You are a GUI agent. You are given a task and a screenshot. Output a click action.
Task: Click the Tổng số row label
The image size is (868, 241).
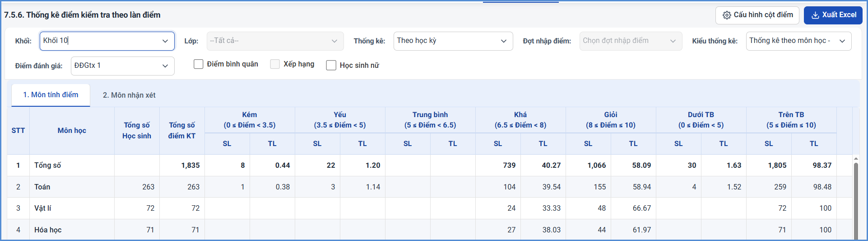tap(47, 165)
